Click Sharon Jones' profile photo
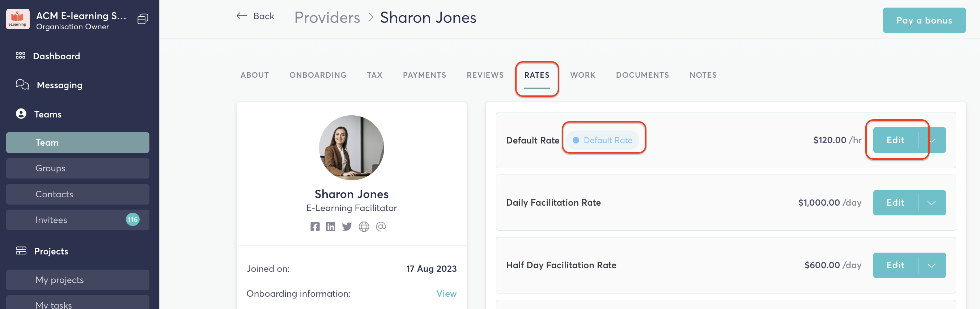This screenshot has width=980, height=309. [x=351, y=147]
